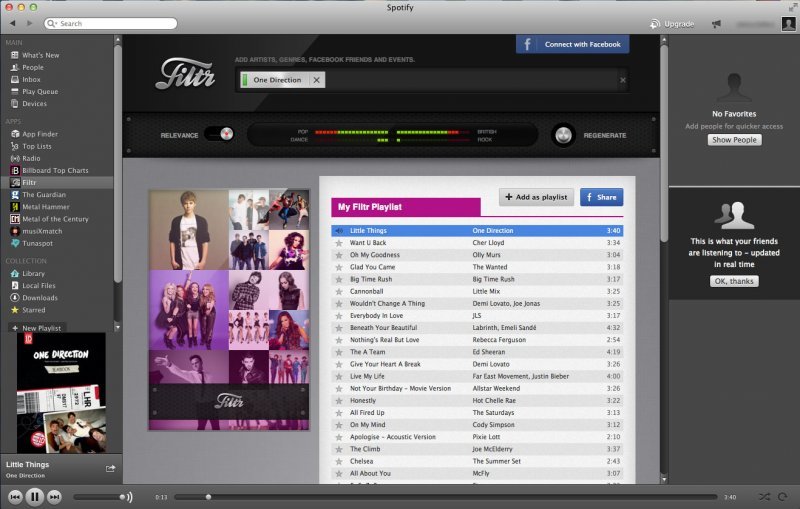
Task: Star the song The A Team
Action: pos(339,352)
